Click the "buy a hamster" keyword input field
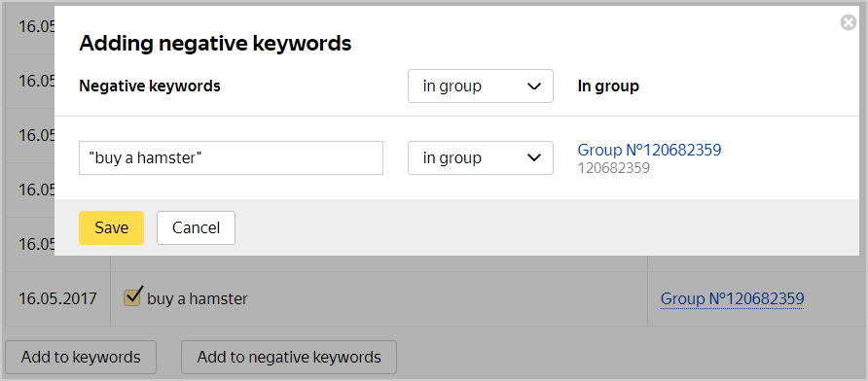 pyautogui.click(x=231, y=158)
